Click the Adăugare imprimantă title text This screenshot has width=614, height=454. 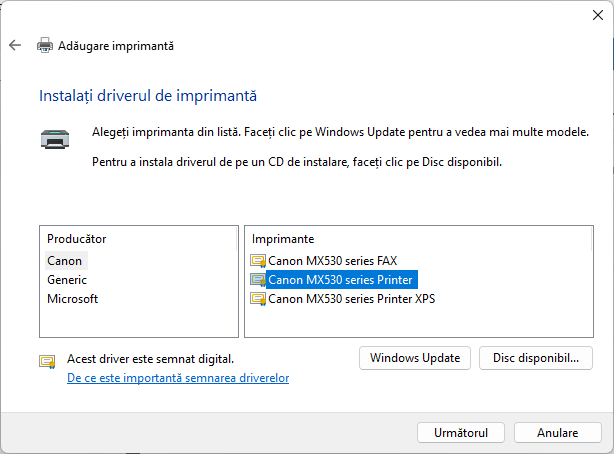[116, 46]
